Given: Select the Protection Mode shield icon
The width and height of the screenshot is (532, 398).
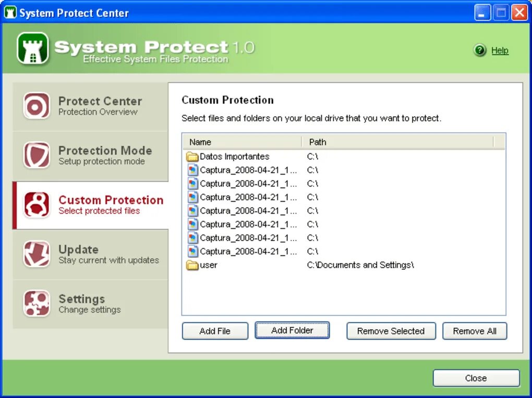Looking at the screenshot, I should 37,155.
